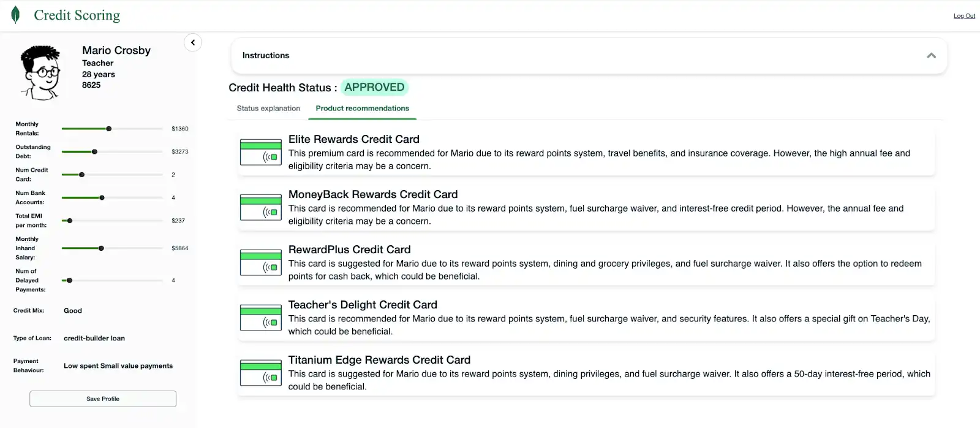Click the Elite Rewards Credit Card icon

pyautogui.click(x=261, y=152)
